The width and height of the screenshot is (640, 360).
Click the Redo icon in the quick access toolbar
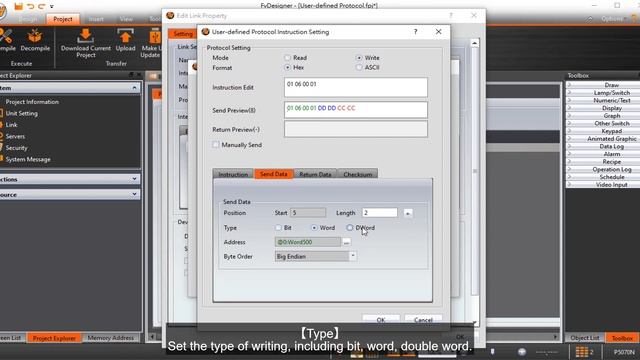pyautogui.click(x=41, y=6)
